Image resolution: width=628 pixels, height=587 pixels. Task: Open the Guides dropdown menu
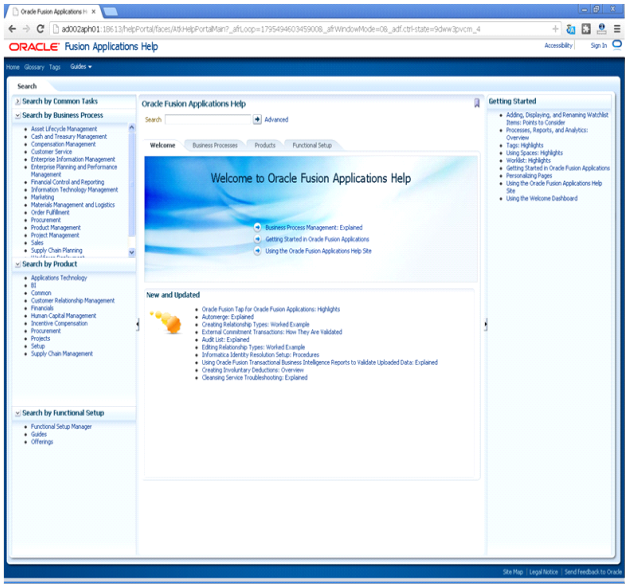pos(81,66)
